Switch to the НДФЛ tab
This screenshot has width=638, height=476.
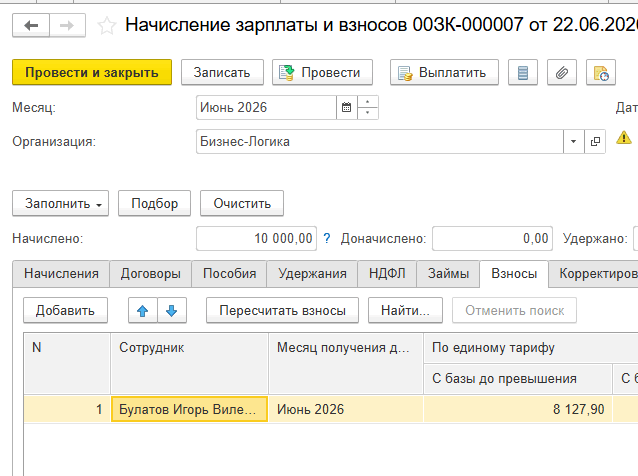(387, 274)
